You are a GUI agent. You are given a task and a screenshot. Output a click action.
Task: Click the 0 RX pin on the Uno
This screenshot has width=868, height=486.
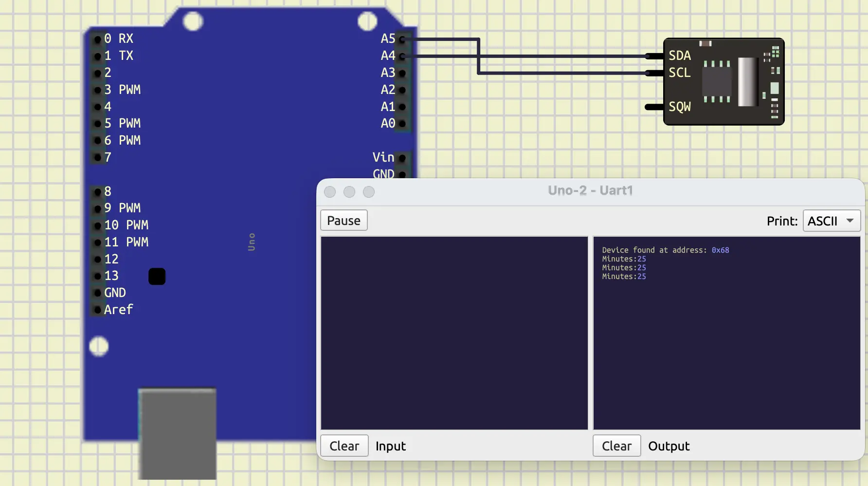point(98,39)
